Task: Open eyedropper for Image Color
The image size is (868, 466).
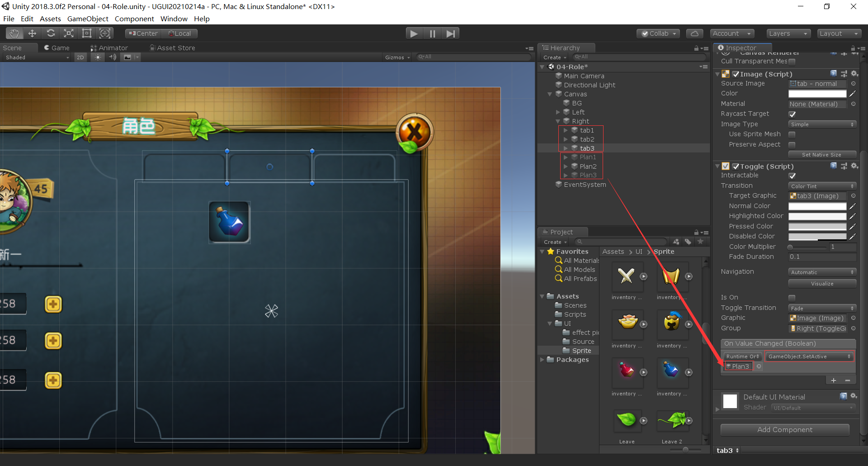Action: (x=853, y=94)
